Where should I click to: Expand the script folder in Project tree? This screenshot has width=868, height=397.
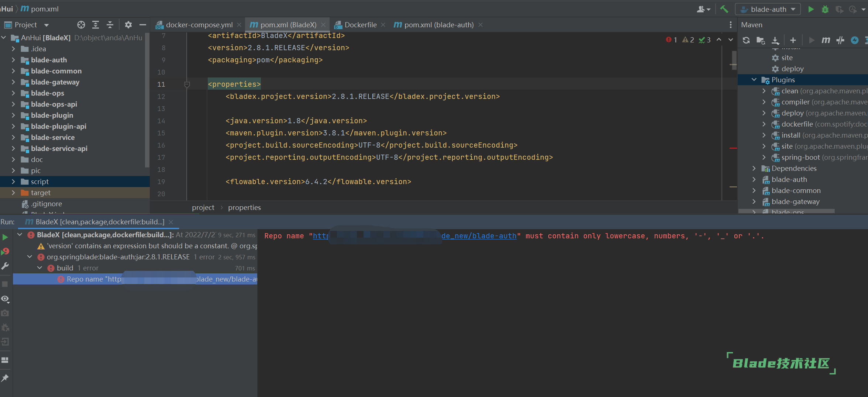click(x=14, y=182)
